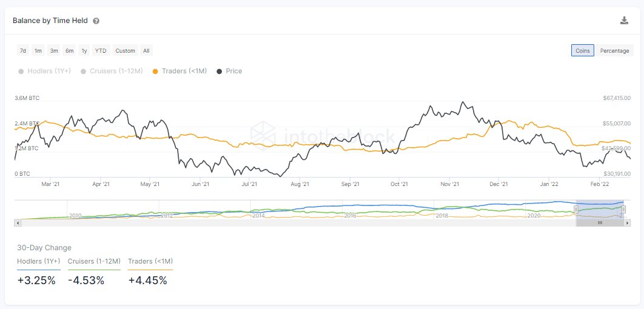Grab the navigator left range handle
The height and width of the screenshot is (309, 644).
[576, 209]
